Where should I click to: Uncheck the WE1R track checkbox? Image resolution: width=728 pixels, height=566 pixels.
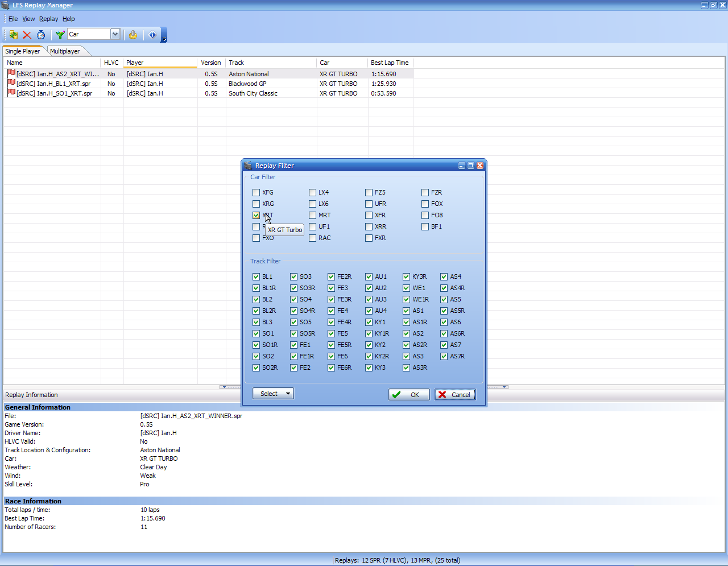pos(406,299)
